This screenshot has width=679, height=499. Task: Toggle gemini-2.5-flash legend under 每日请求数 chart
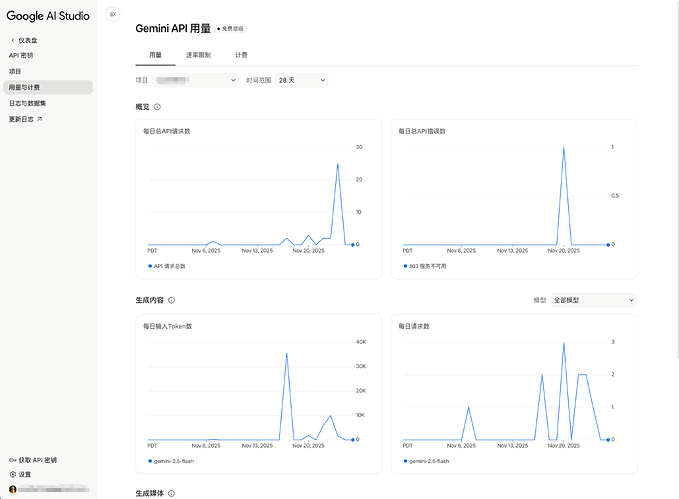(x=428, y=461)
